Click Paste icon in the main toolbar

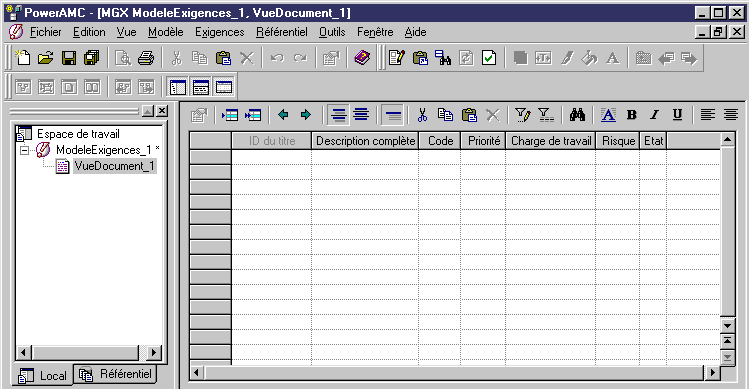223,58
